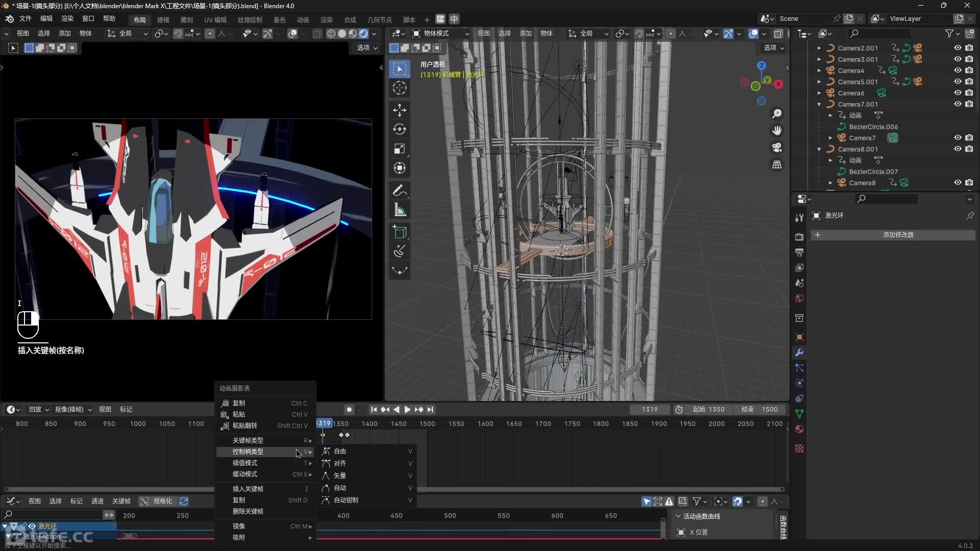980x551 pixels.
Task: Click the 起始 1350 start frame field
Action: pyautogui.click(x=708, y=410)
